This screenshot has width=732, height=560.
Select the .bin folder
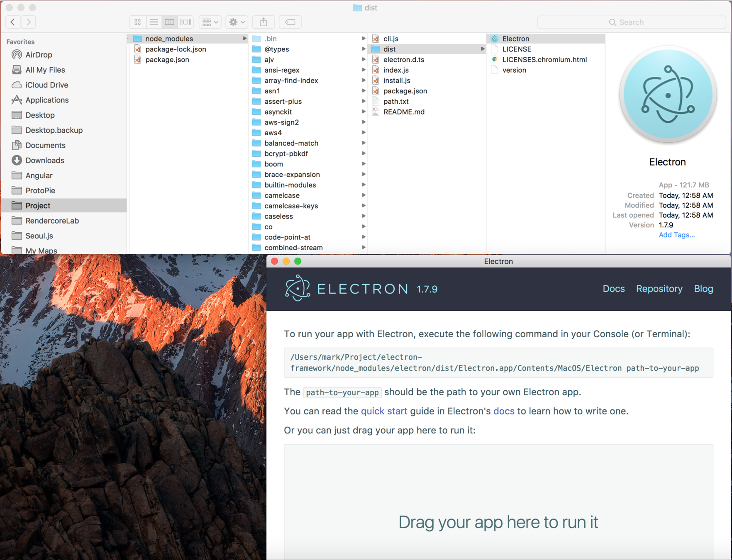pyautogui.click(x=308, y=39)
